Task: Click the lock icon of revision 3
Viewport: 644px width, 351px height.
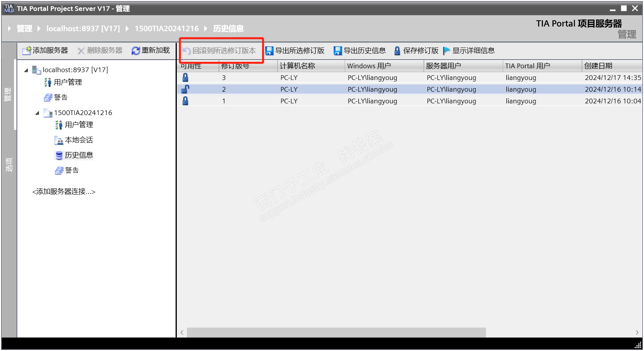Action: point(185,78)
